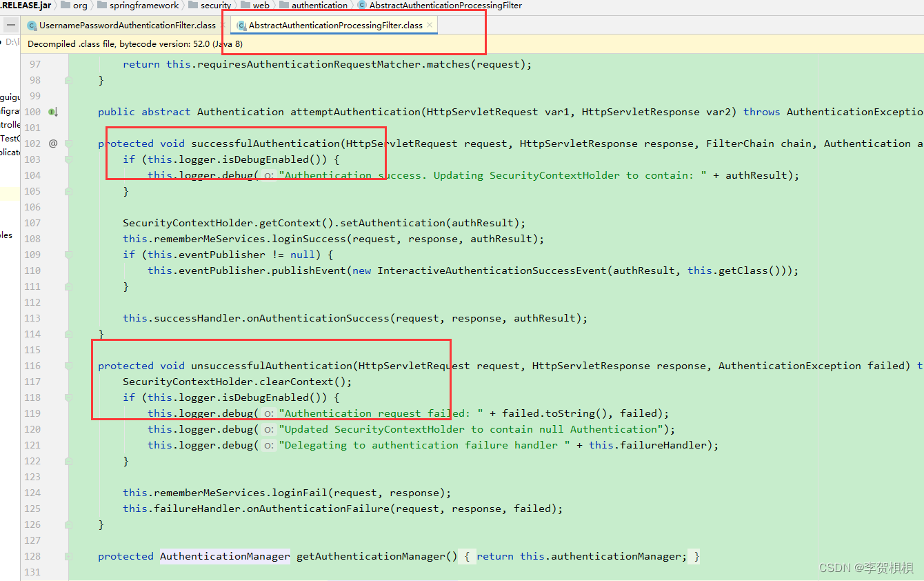Collapse the eventPublisher if block at line 109
Image resolution: width=924 pixels, height=581 pixels.
tap(68, 255)
